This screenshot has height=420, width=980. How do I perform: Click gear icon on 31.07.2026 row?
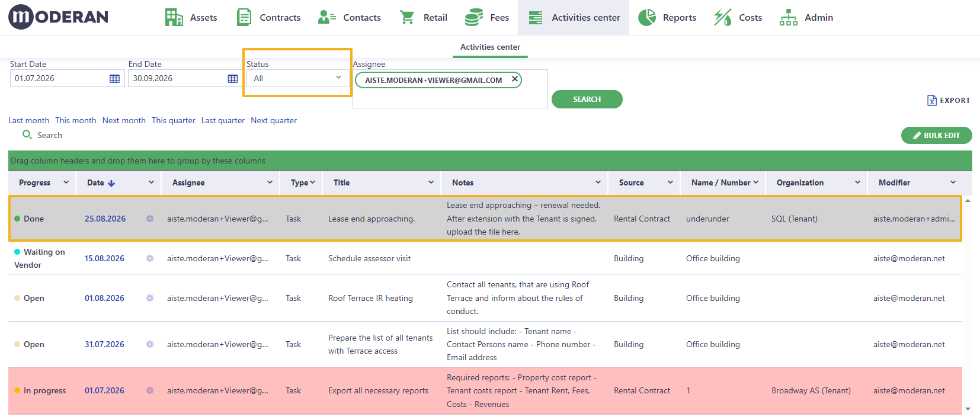[150, 344]
